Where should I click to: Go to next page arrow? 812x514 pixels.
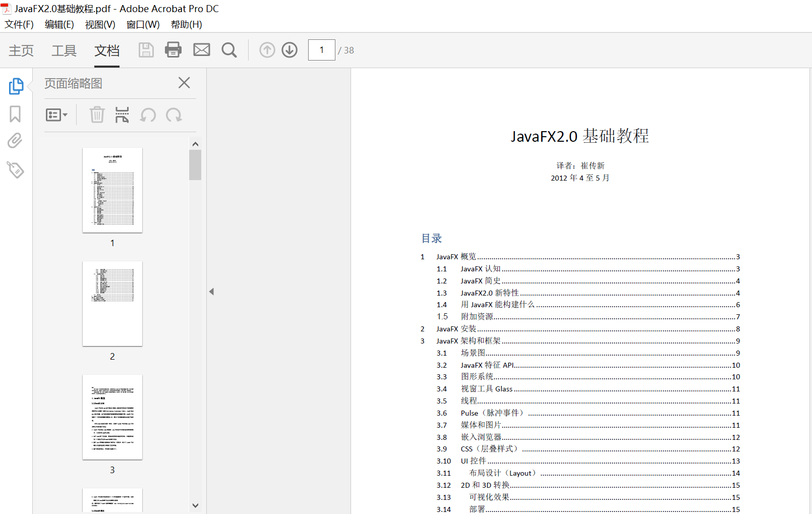pyautogui.click(x=289, y=50)
